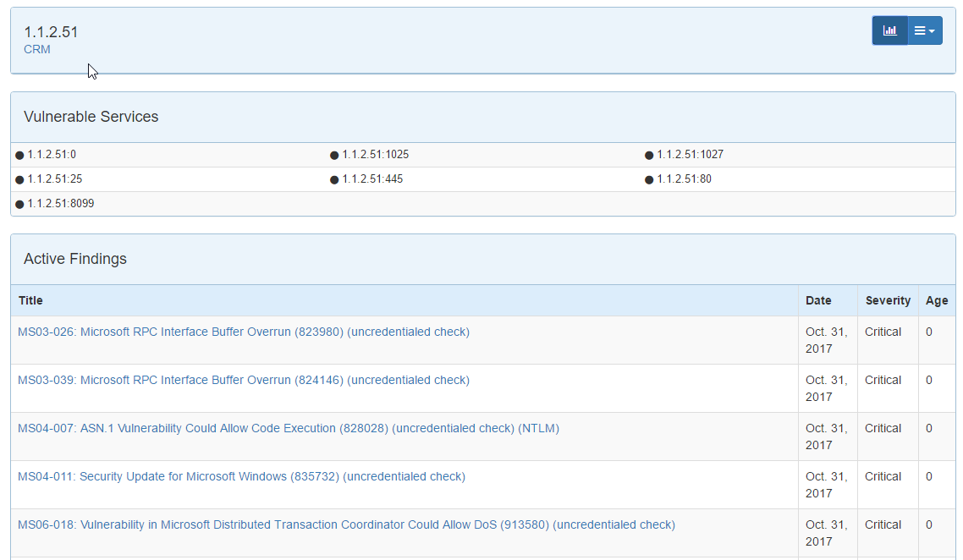
Task: Open MS04-007 ASN.1 Vulnerability finding
Action: 289,428
